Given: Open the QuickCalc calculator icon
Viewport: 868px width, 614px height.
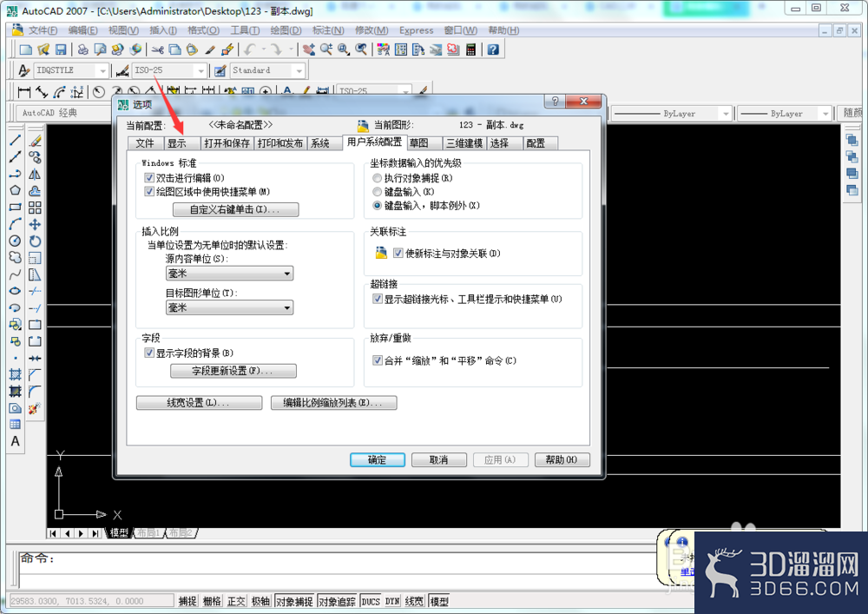Looking at the screenshot, I should [x=470, y=50].
